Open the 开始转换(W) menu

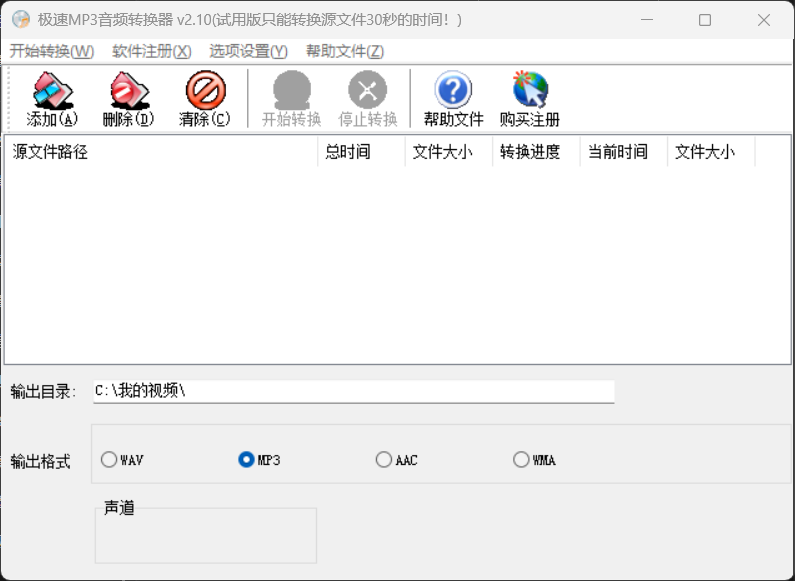tap(52, 51)
